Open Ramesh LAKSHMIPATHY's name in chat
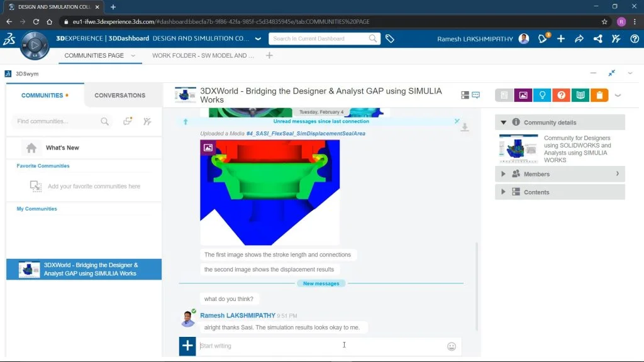 237,315
